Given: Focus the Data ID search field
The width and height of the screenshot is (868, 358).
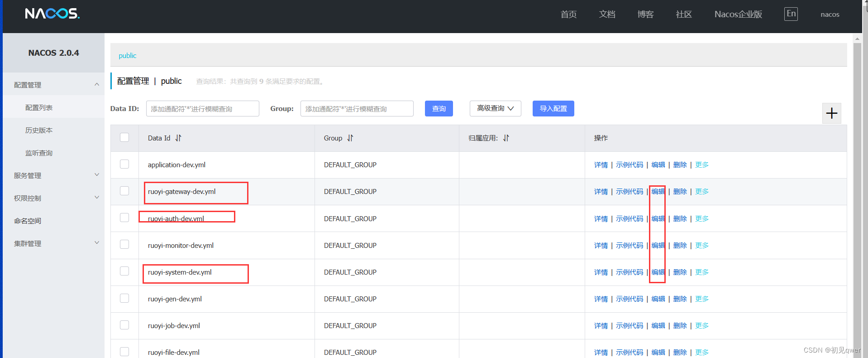Looking at the screenshot, I should pyautogui.click(x=202, y=109).
